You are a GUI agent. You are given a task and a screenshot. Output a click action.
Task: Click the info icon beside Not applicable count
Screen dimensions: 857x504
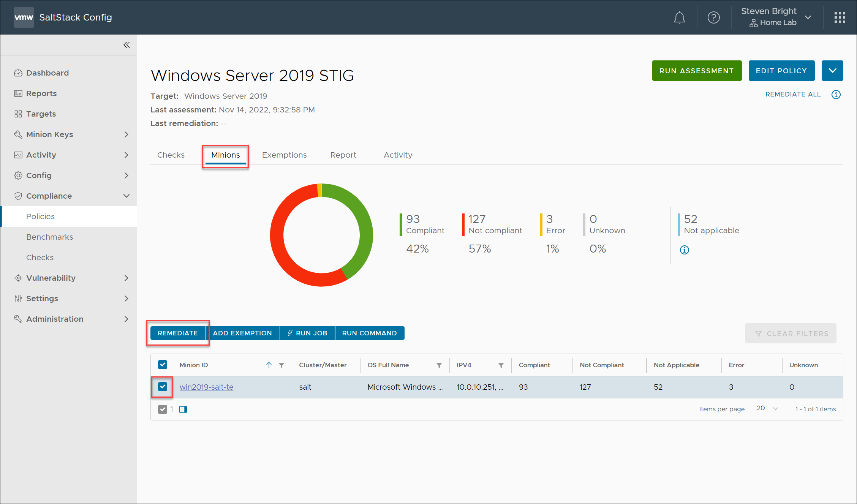coord(685,250)
